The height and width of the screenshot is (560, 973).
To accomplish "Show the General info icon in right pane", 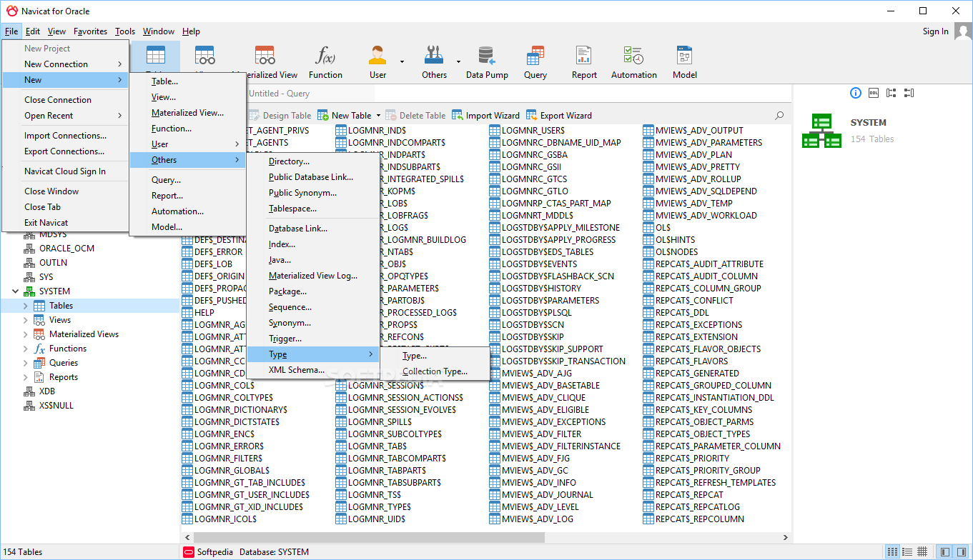I will point(856,93).
